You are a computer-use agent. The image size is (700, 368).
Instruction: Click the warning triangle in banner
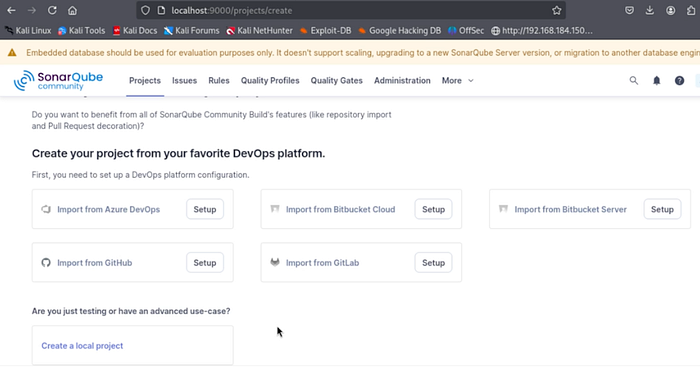(12, 53)
